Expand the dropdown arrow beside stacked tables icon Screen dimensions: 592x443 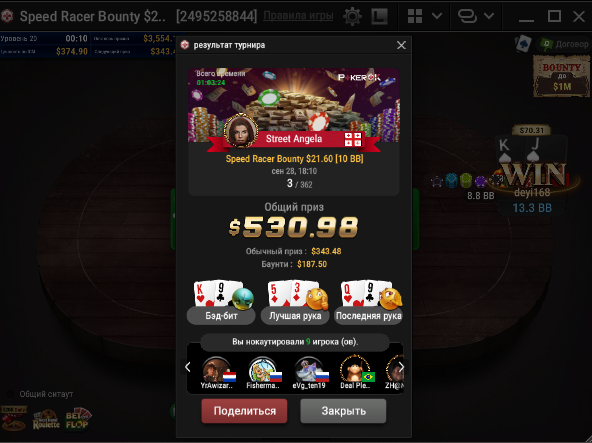[x=489, y=16]
